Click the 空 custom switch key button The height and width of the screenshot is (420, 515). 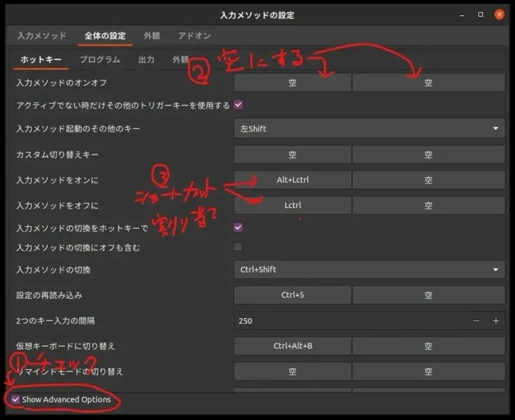click(x=293, y=155)
